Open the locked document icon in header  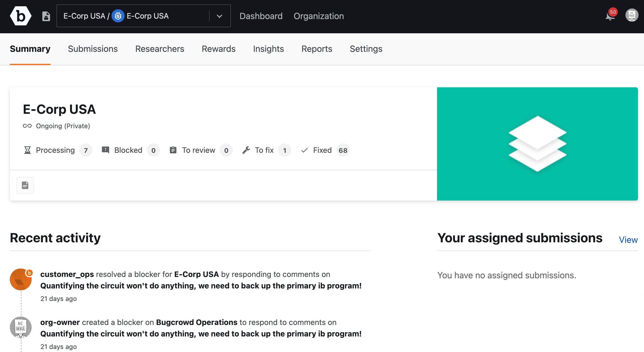click(46, 16)
